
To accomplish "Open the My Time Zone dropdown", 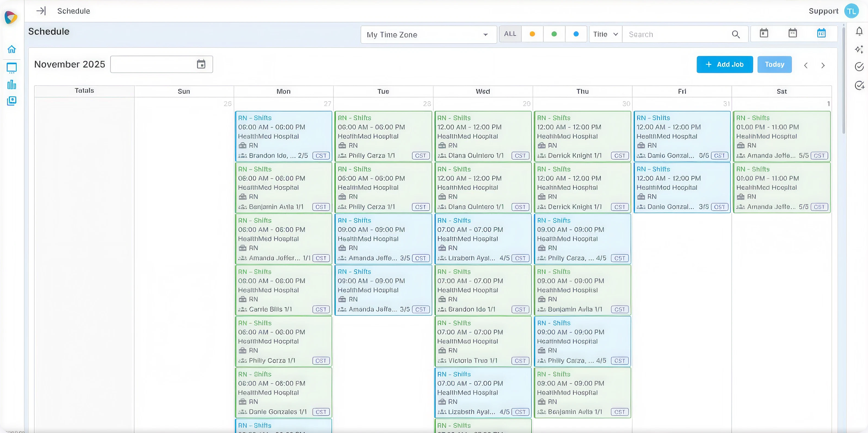I will 428,35.
